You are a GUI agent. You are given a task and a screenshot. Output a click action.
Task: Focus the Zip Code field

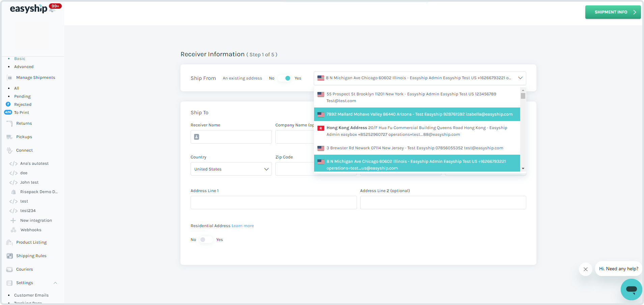click(x=295, y=169)
